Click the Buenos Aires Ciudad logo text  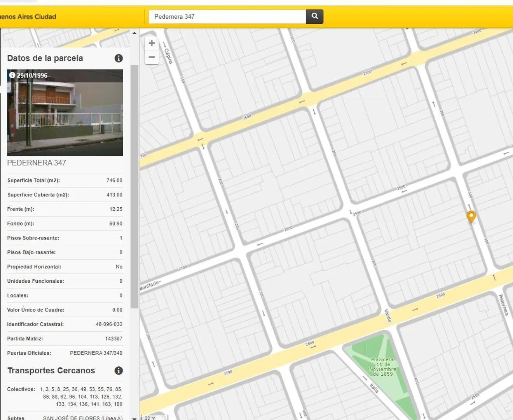tap(28, 17)
